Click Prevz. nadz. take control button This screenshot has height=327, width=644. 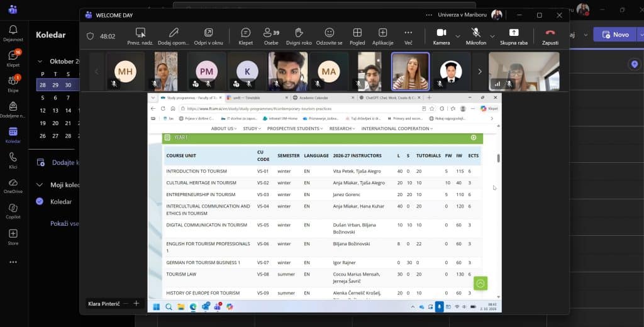140,36
